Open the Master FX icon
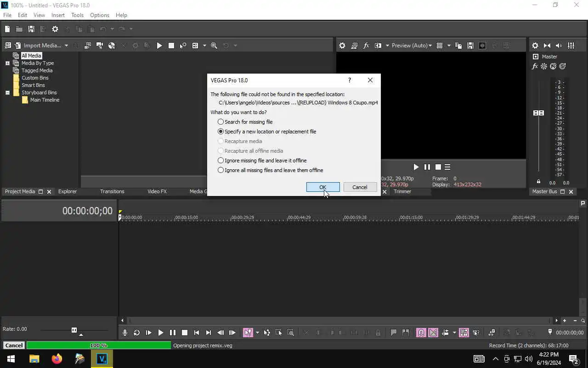 tap(535, 66)
